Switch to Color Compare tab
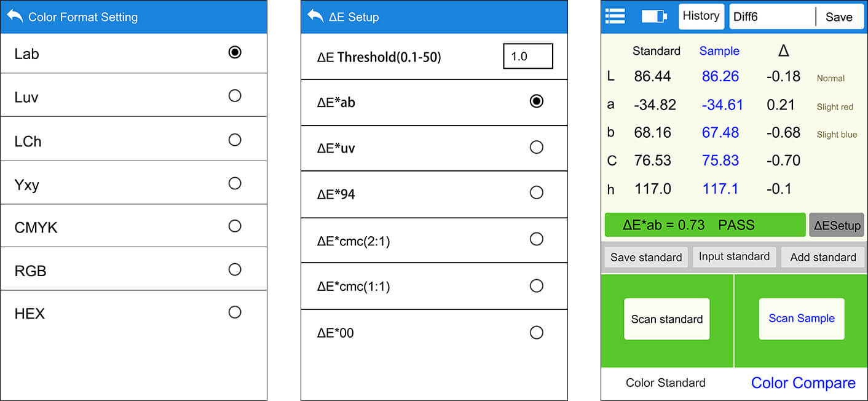This screenshot has width=868, height=401. point(803,383)
